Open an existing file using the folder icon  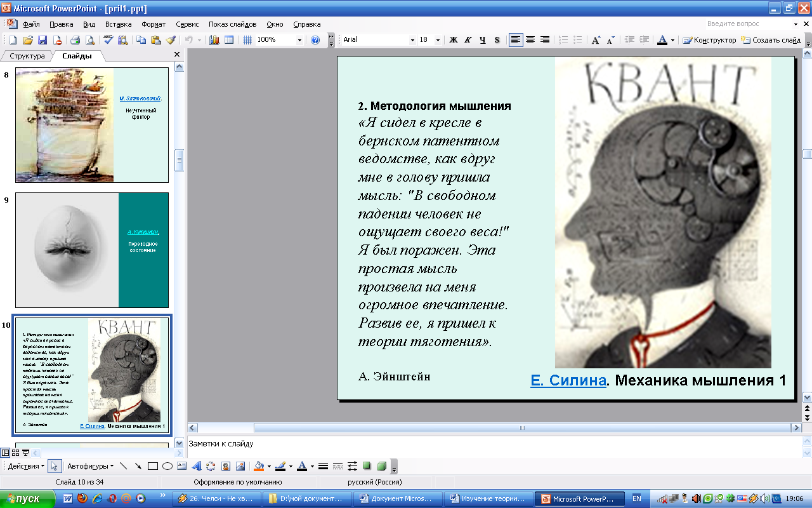pos(28,40)
